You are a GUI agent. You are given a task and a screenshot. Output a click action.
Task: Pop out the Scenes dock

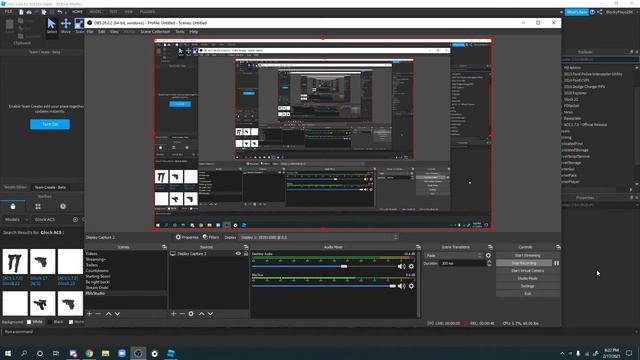coord(164,247)
